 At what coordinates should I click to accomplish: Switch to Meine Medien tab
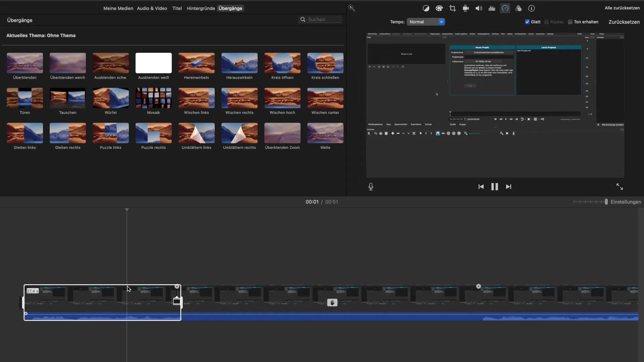click(x=118, y=8)
